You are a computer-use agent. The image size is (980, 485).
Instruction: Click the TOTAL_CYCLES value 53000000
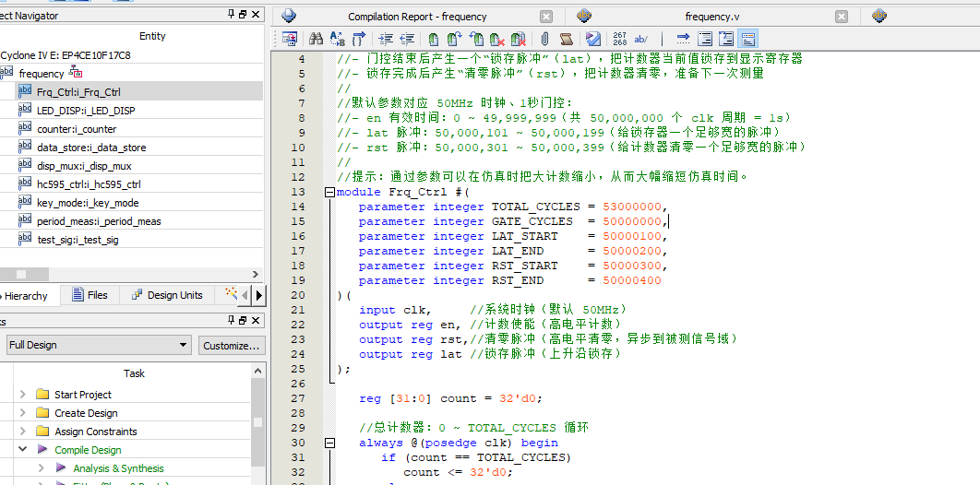(632, 207)
